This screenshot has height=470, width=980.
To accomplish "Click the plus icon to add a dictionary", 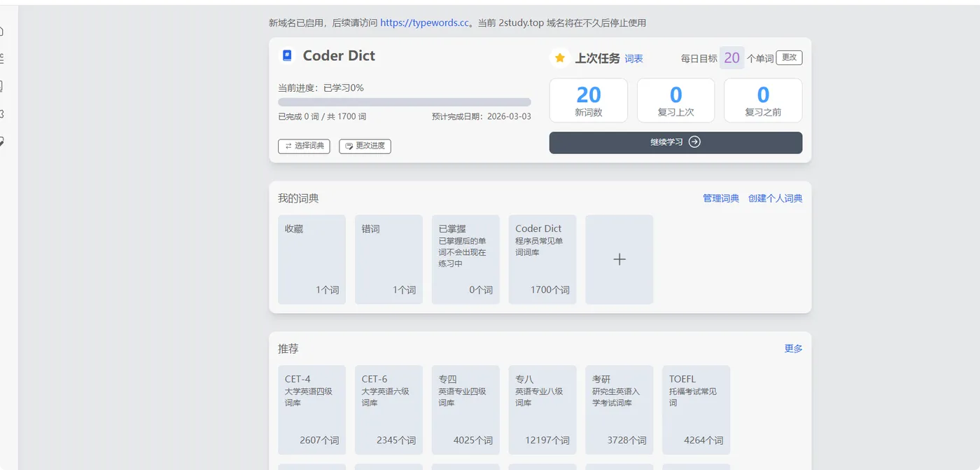I will [619, 260].
